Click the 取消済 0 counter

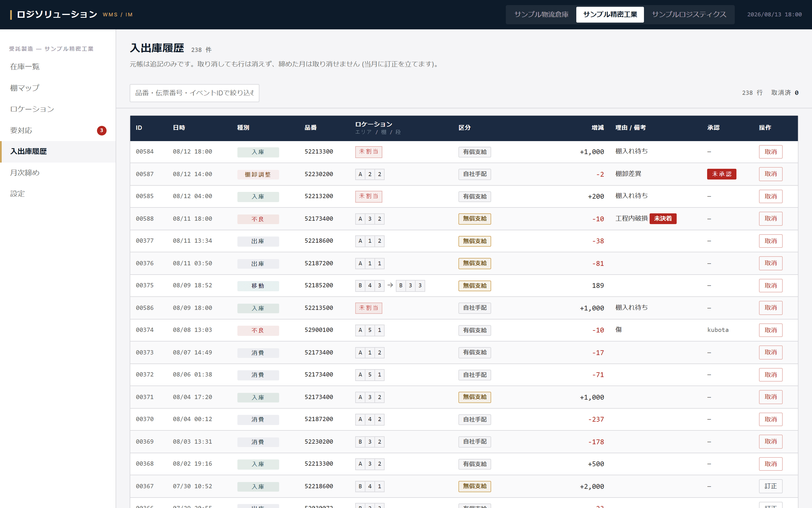click(784, 93)
